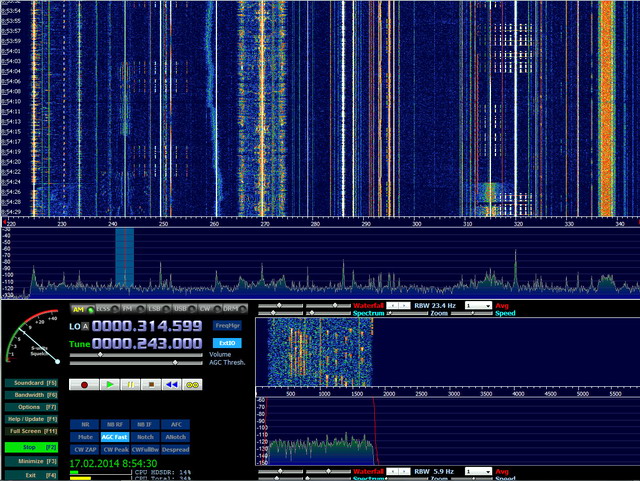This screenshot has width=640, height=481.
Task: Open Soundcard [F5] settings
Action: (31, 383)
